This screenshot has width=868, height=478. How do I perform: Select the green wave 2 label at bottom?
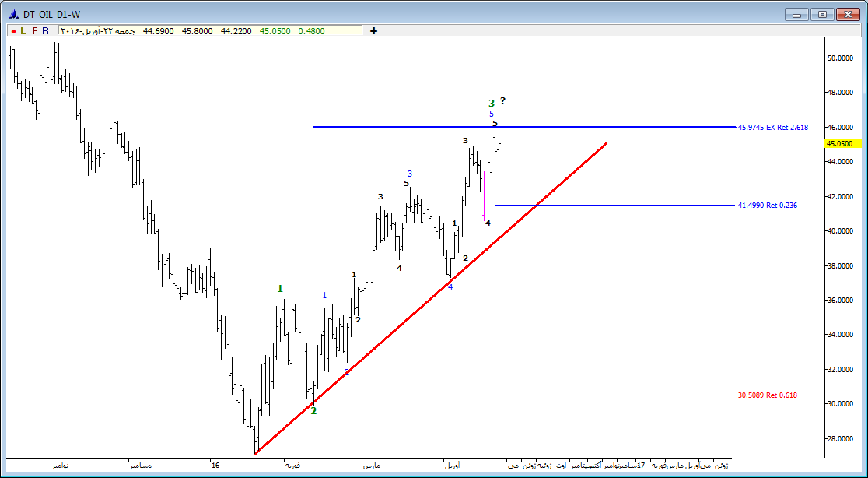(313, 410)
